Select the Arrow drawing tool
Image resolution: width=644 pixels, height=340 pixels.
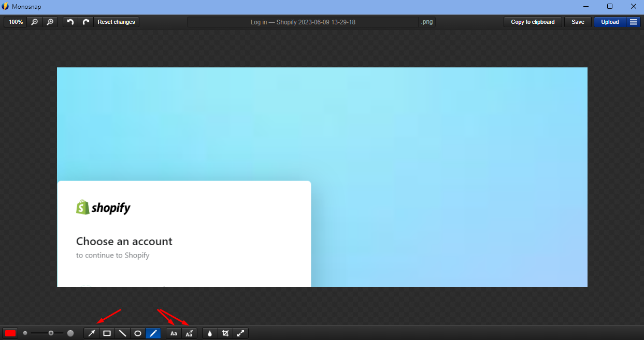(91, 333)
